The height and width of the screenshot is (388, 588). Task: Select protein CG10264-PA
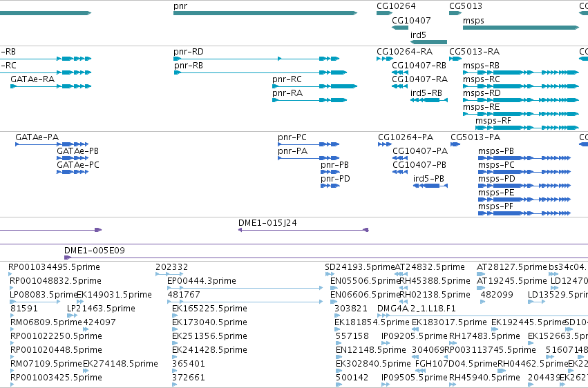pos(385,144)
